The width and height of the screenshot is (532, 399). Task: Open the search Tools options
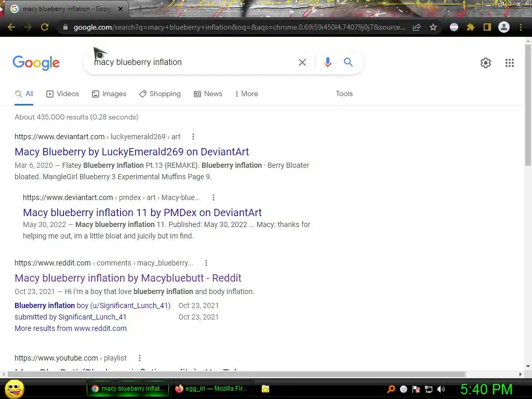(344, 94)
